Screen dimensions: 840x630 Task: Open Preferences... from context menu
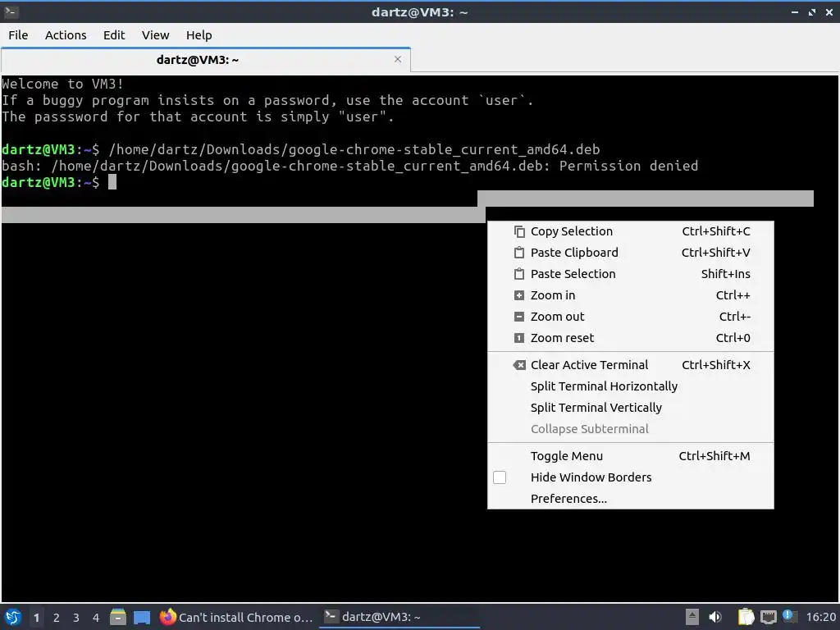click(631, 499)
